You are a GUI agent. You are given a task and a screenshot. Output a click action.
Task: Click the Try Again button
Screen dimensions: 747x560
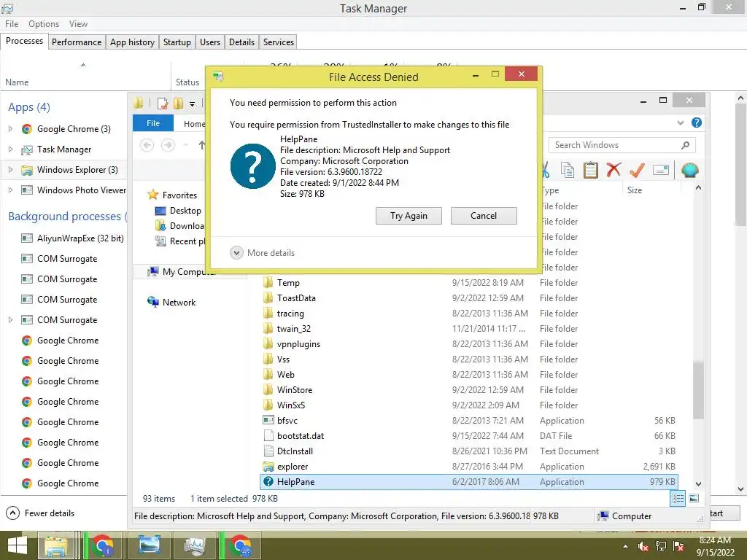(x=409, y=216)
